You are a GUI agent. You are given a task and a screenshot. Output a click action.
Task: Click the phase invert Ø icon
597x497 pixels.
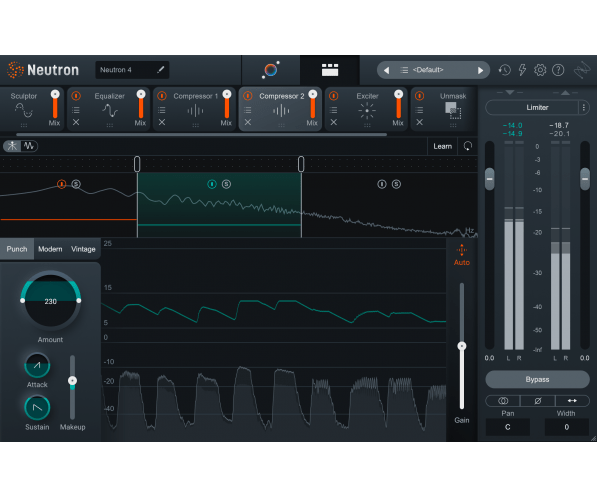(x=538, y=401)
